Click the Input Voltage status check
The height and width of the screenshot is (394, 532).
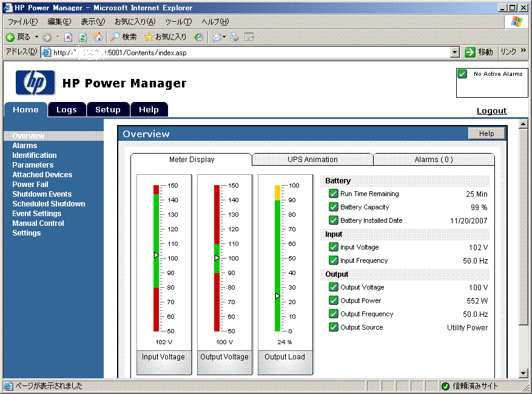[333, 247]
